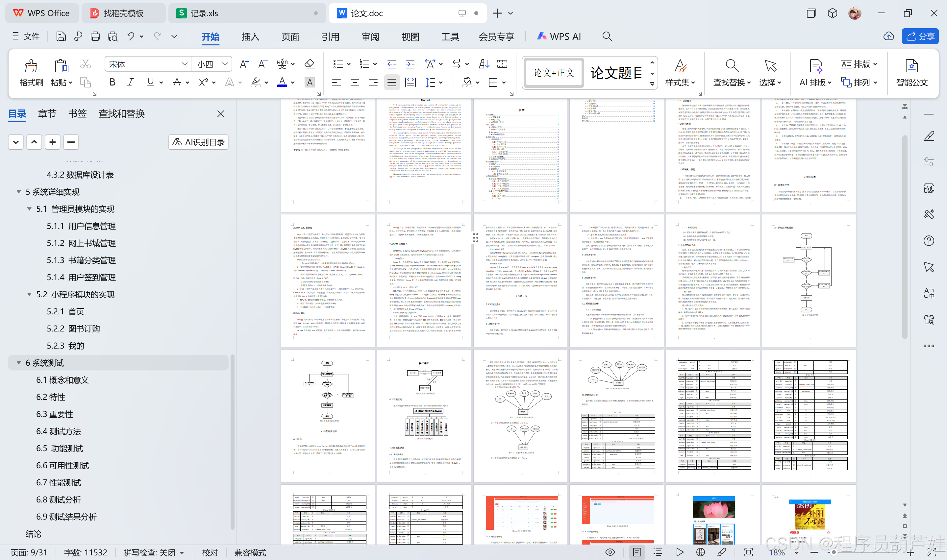The width and height of the screenshot is (947, 560).
Task: Expand the styles gallery more arrow
Action: coord(652,84)
